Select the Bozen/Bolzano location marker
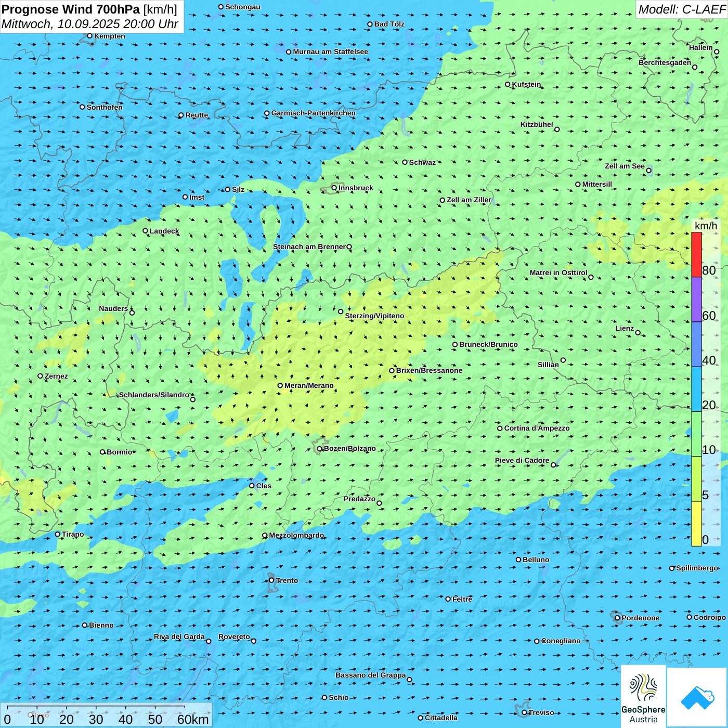This screenshot has height=728, width=728. click(x=319, y=449)
